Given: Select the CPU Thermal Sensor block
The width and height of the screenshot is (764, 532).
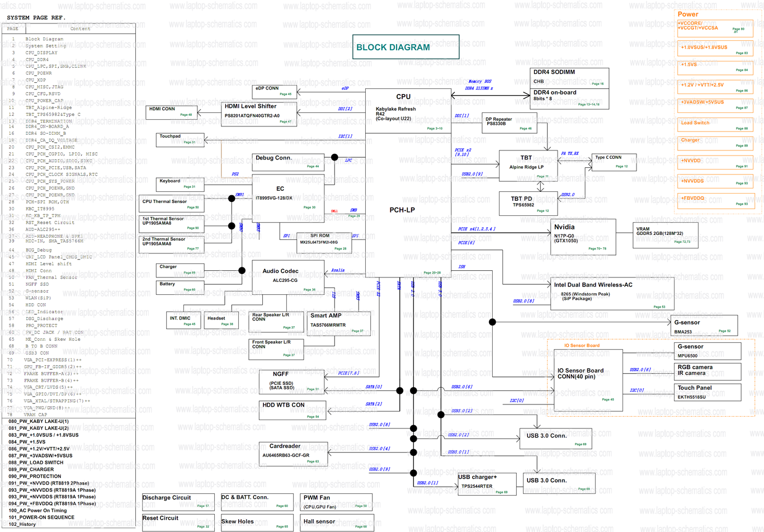Looking at the screenshot, I should pos(171,205).
